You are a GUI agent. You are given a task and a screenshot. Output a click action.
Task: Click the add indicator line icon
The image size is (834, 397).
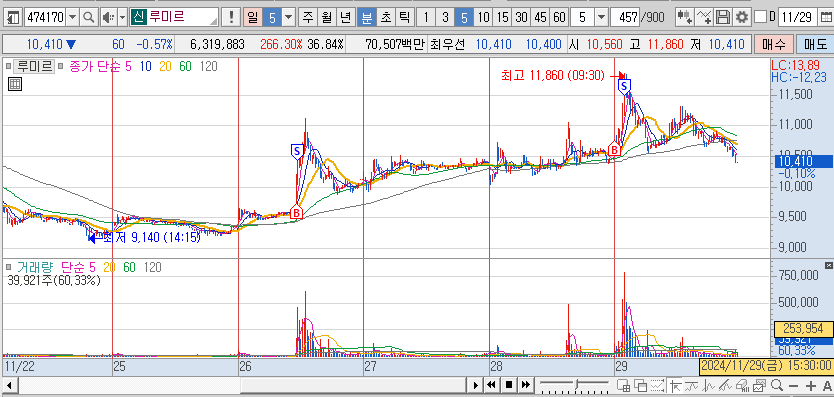[704, 18]
